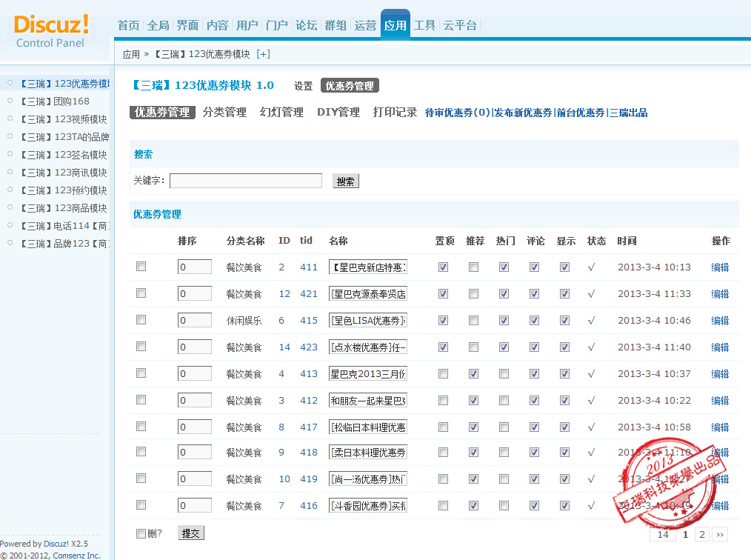Open the 工具 top navigation tab
Screen dimensions: 751x560
[424, 25]
